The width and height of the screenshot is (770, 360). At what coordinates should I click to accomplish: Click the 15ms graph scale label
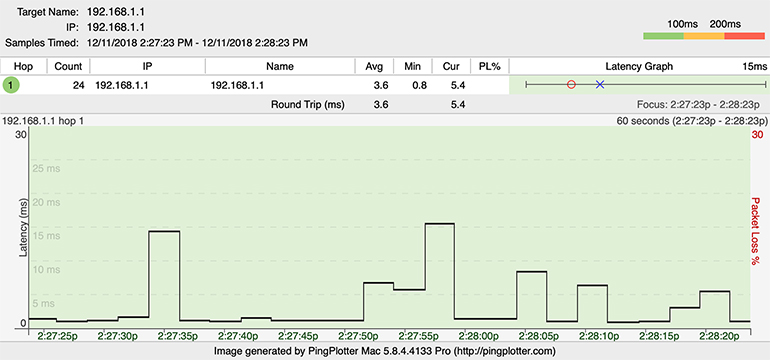(x=755, y=66)
